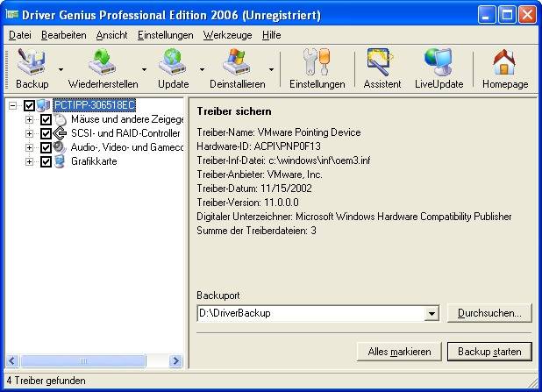The height and width of the screenshot is (392, 542).
Task: Minimize the Driver Genius window
Action: [x=487, y=15]
